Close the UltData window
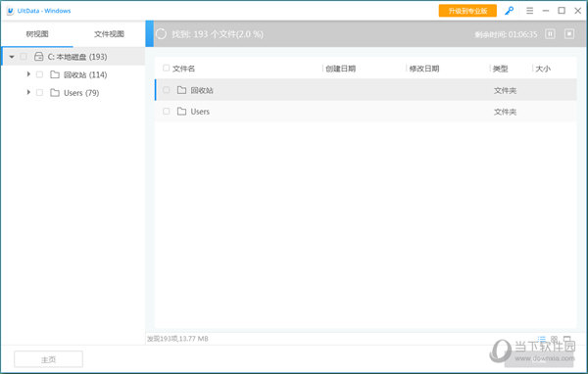Image resolution: width=588 pixels, height=374 pixels. (x=578, y=11)
